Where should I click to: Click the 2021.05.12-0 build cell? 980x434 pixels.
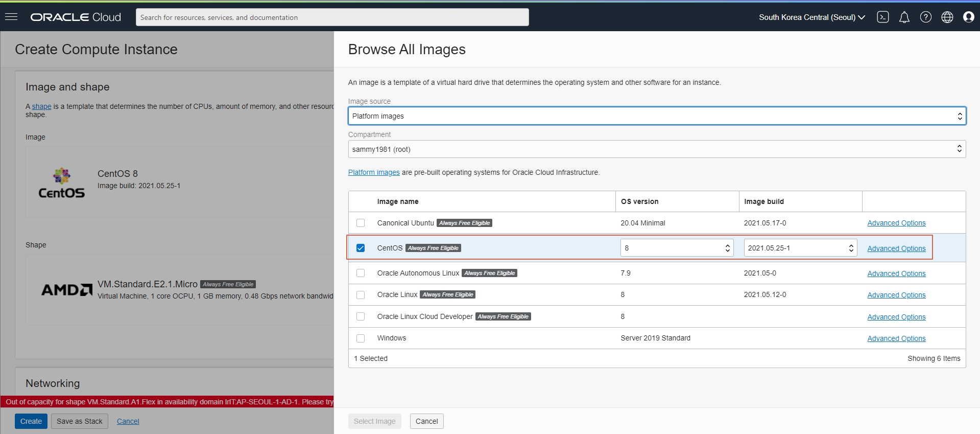[765, 295]
